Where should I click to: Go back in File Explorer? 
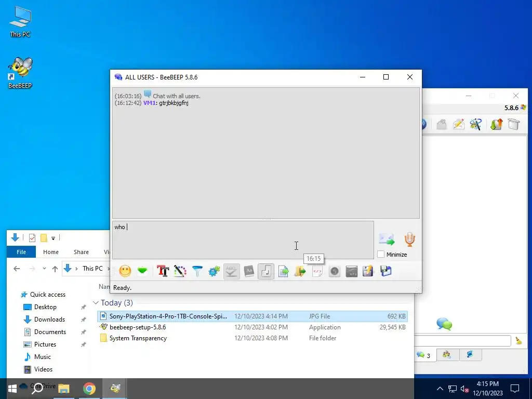17,269
